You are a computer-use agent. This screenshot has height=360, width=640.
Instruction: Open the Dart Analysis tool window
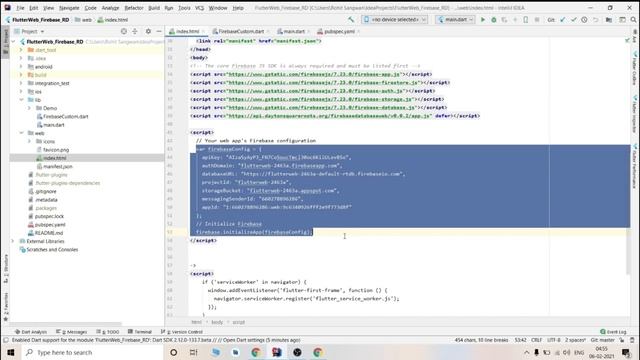point(31,332)
